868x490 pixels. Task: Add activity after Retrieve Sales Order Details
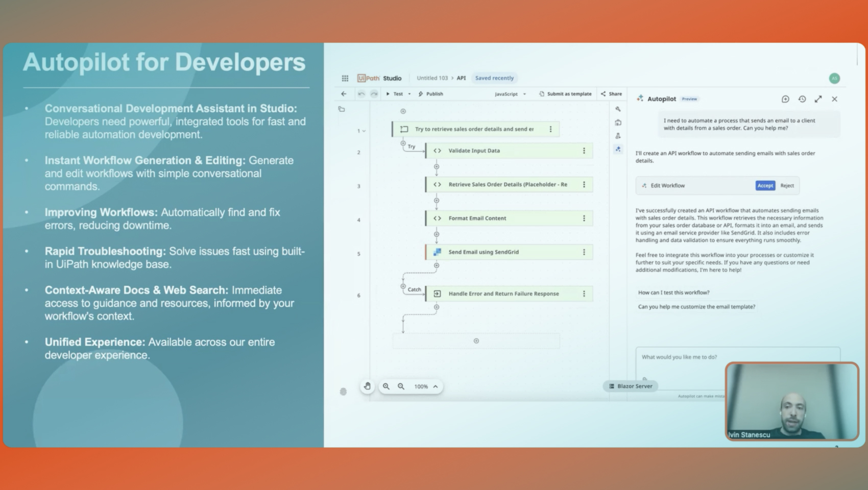point(437,201)
